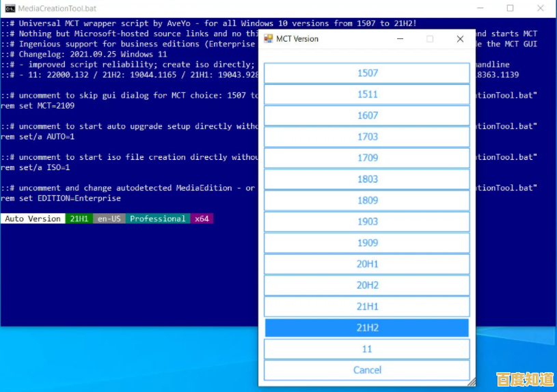Choose version 1909
The width and height of the screenshot is (557, 392).
(x=367, y=242)
